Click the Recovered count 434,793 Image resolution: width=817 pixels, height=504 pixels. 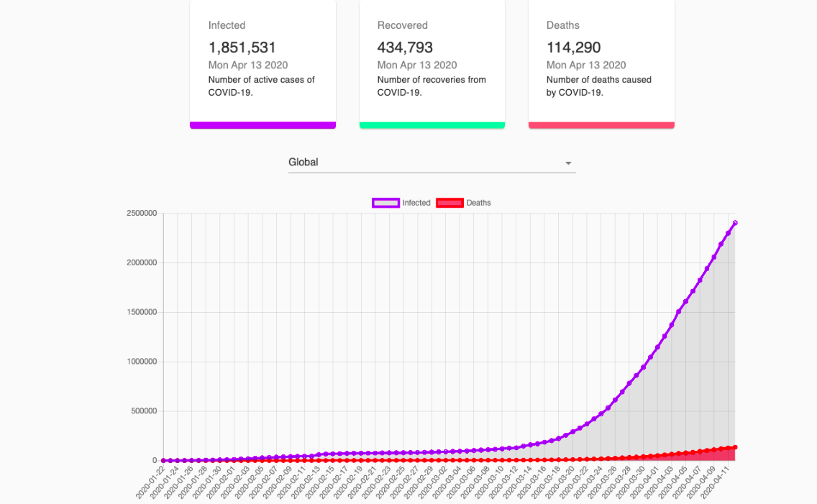(405, 47)
